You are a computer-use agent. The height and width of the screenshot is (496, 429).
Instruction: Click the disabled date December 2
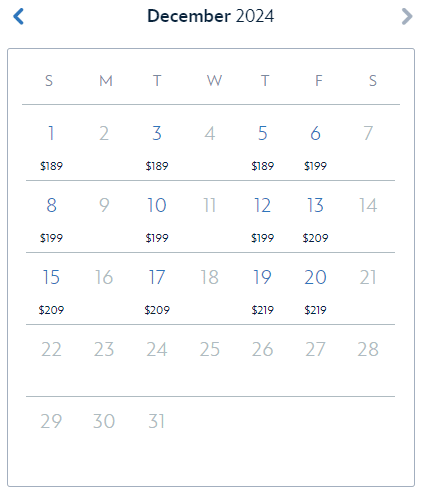[x=104, y=133]
